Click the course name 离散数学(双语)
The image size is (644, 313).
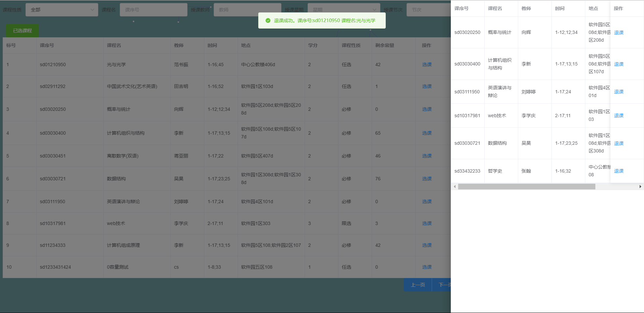click(122, 156)
